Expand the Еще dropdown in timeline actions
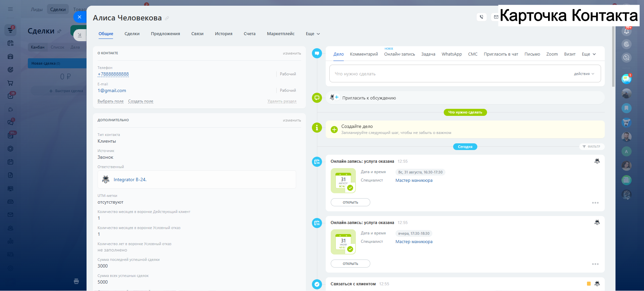This screenshot has width=644, height=291. click(x=589, y=54)
